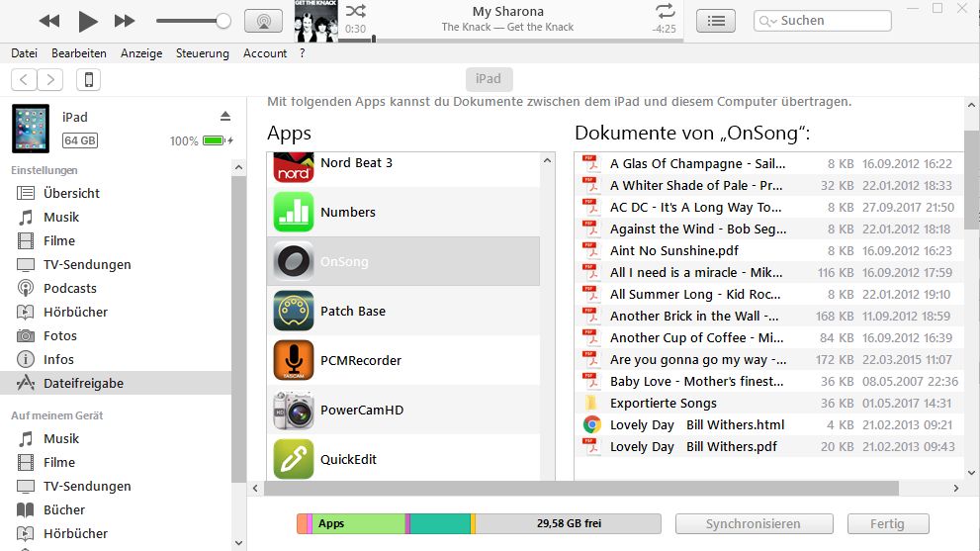
Task: Click the iPad device thumbnail
Action: pyautogui.click(x=31, y=129)
